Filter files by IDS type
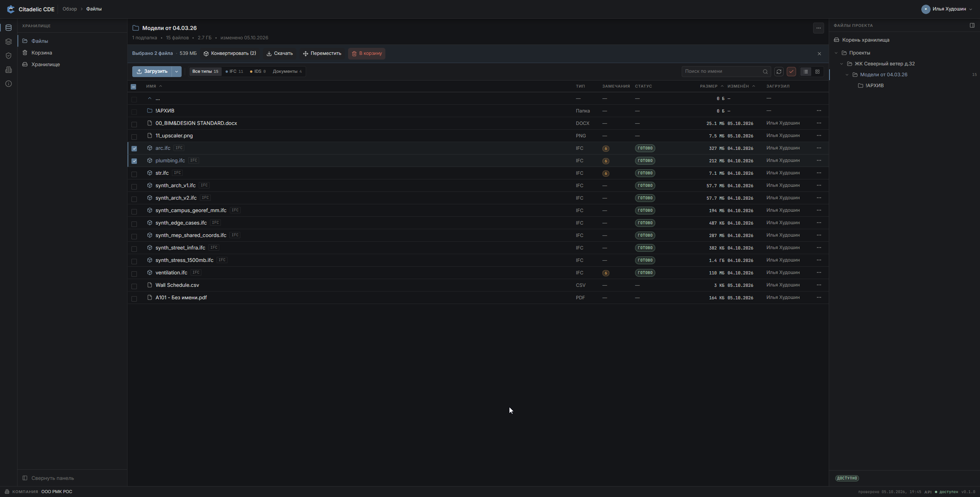This screenshot has width=980, height=497. (258, 72)
